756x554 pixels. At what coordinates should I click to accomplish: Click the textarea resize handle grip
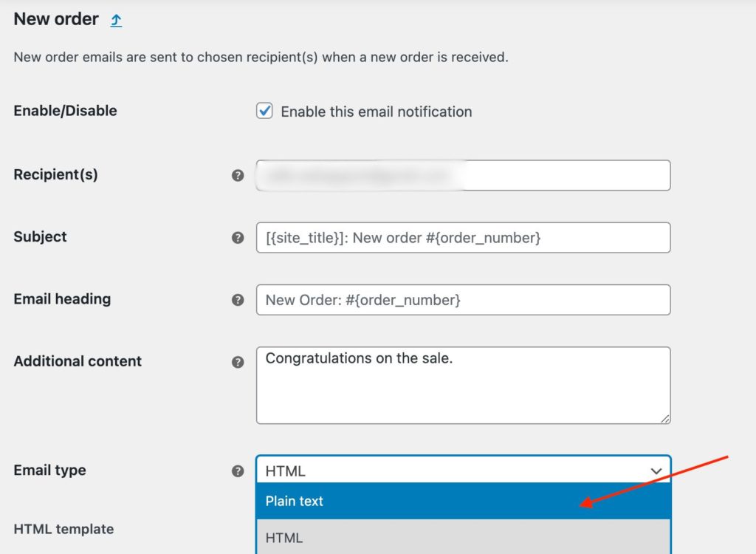665,420
